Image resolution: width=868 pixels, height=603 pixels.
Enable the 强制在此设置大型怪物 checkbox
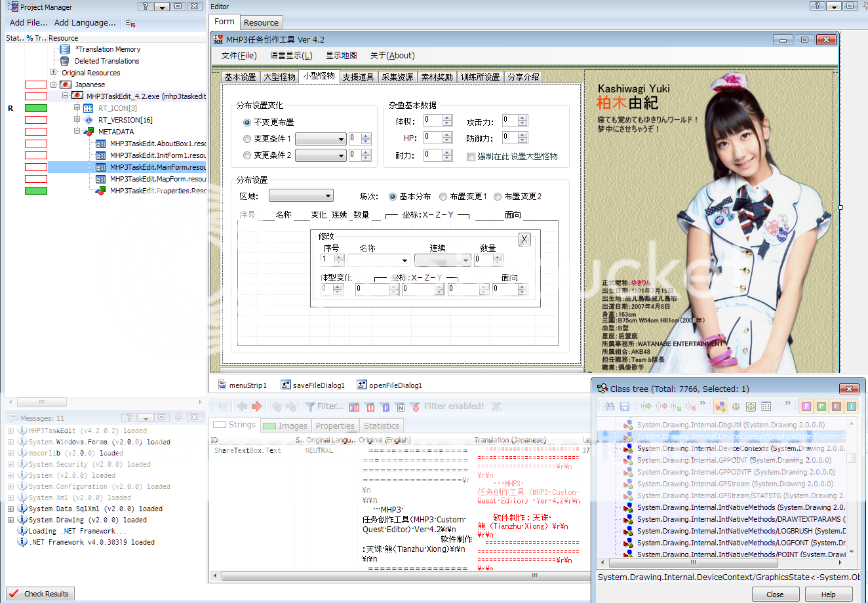[x=471, y=157]
